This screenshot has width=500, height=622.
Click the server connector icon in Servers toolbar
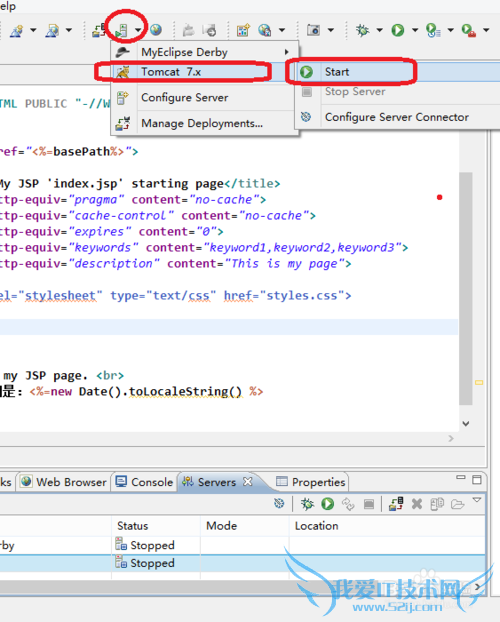pos(279,504)
